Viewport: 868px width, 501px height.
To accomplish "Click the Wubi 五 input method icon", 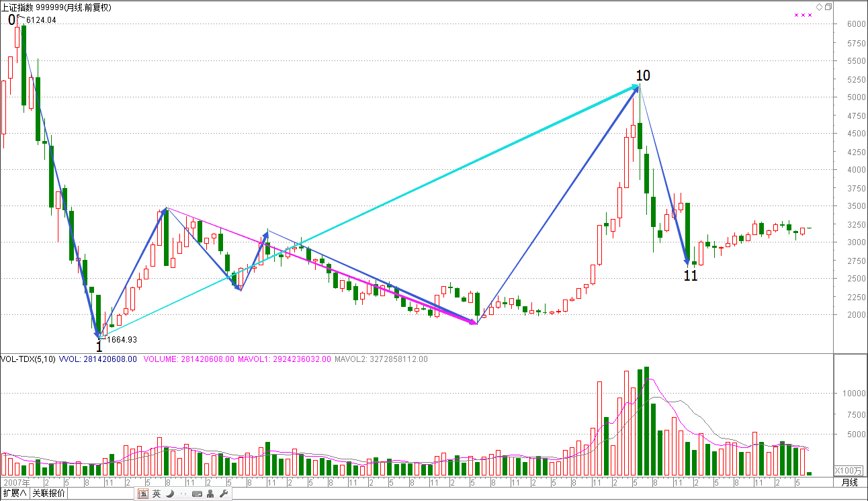I will (143, 494).
